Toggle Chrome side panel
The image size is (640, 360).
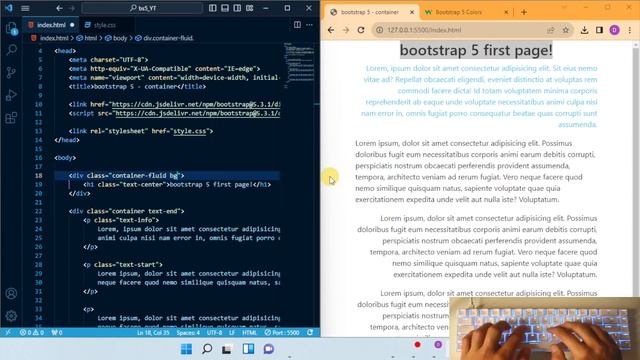click(599, 30)
